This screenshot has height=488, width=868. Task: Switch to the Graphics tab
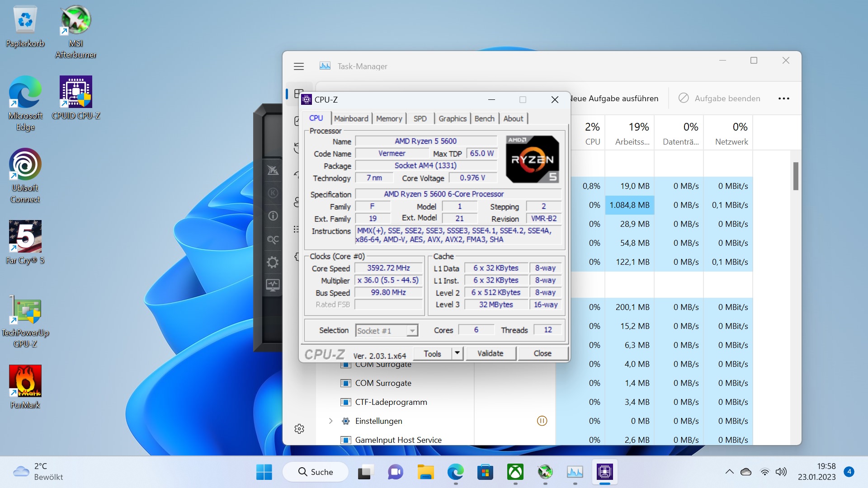pyautogui.click(x=453, y=119)
